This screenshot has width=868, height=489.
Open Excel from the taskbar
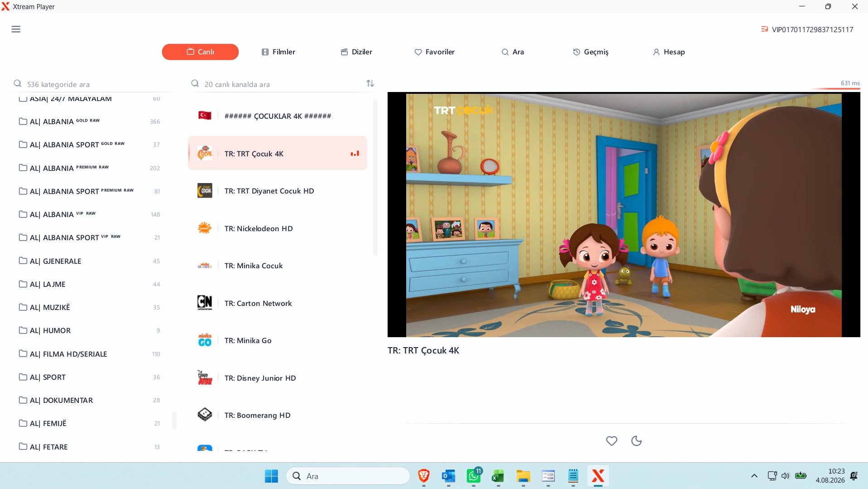pyautogui.click(x=498, y=476)
